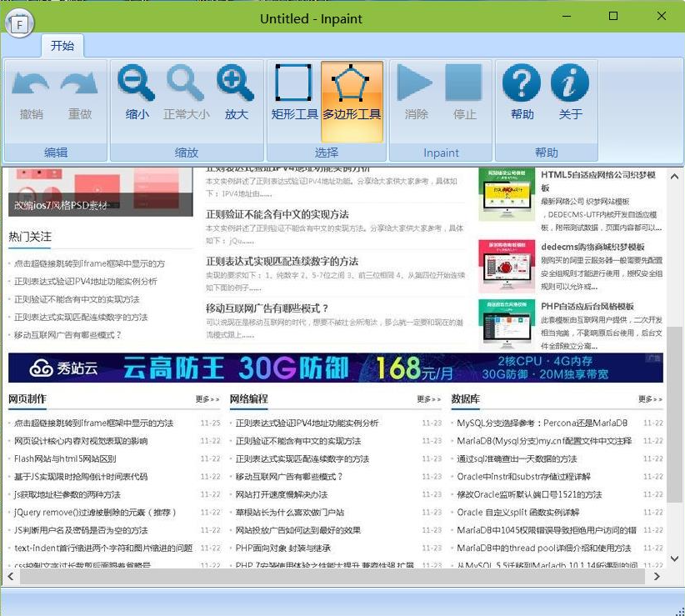
Task: Click the 重做 (Redo) icon
Action: 81,92
